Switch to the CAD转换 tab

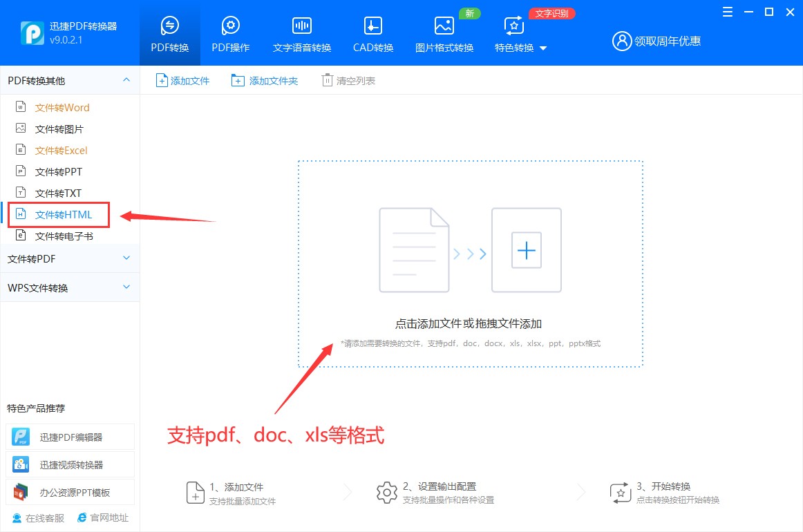pyautogui.click(x=373, y=33)
